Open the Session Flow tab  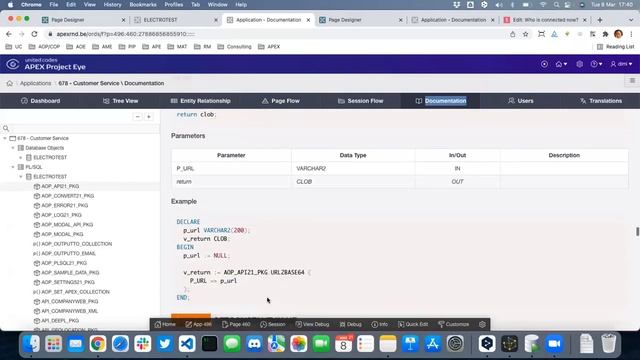[360, 101]
